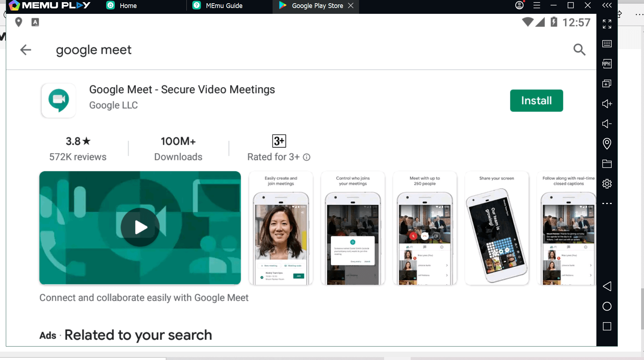644x360 pixels.
Task: Open 'Follow along with real-time closed captions' screenshot
Action: [x=567, y=228]
